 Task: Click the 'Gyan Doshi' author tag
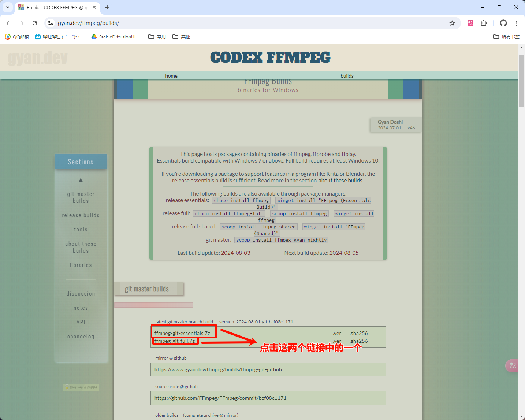[390, 122]
